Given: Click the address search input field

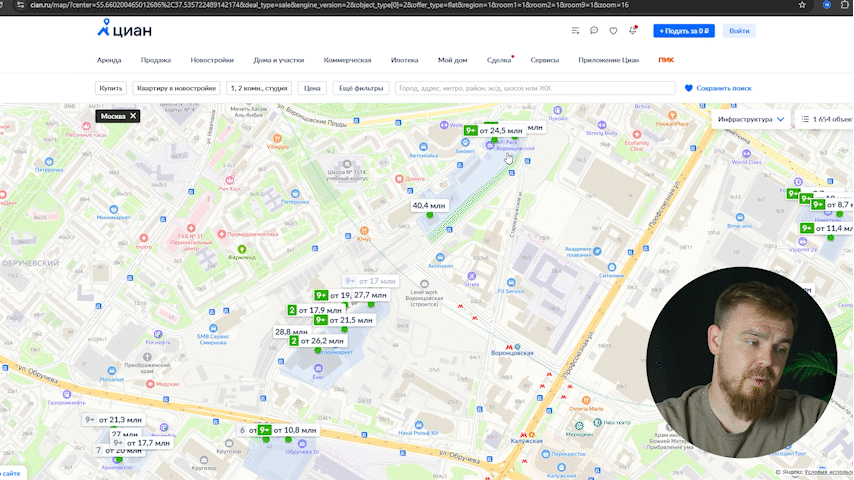Looking at the screenshot, I should click(535, 88).
